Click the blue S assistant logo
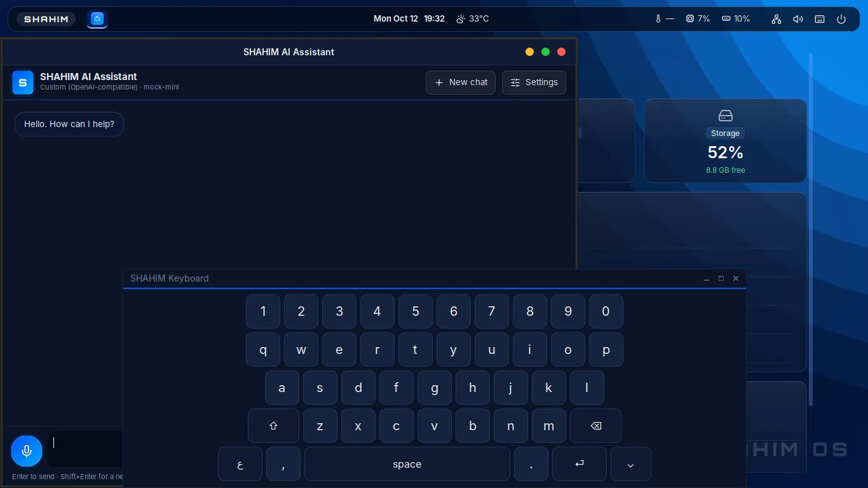 (23, 83)
